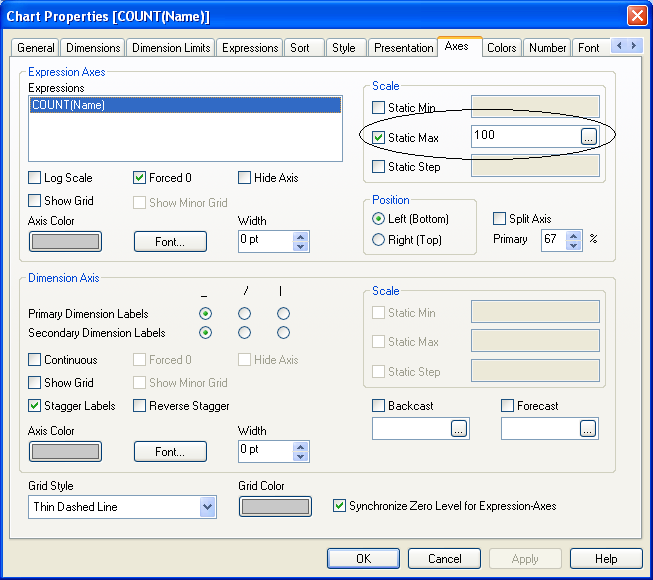The image size is (653, 580).
Task: Switch to the Dimensions tab
Action: point(93,48)
